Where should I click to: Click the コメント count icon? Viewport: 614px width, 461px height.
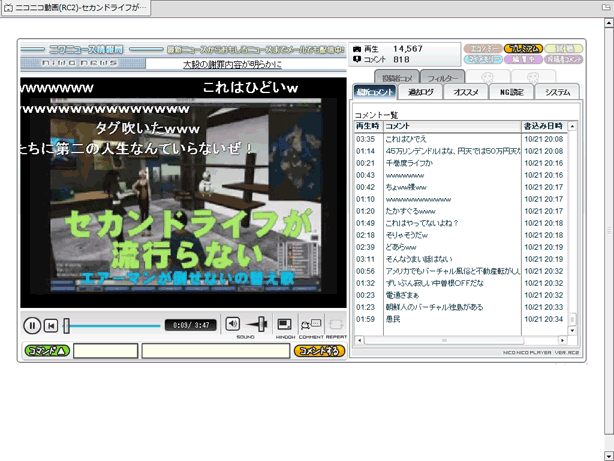(x=357, y=59)
